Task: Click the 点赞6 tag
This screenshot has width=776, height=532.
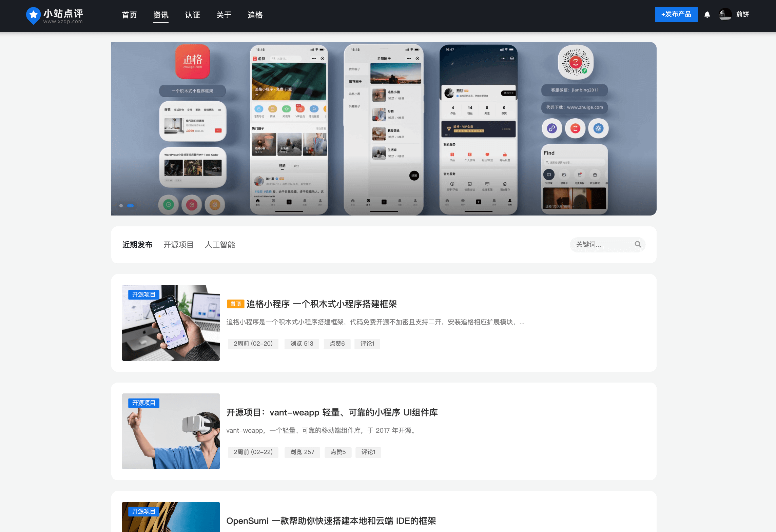Action: [x=337, y=344]
